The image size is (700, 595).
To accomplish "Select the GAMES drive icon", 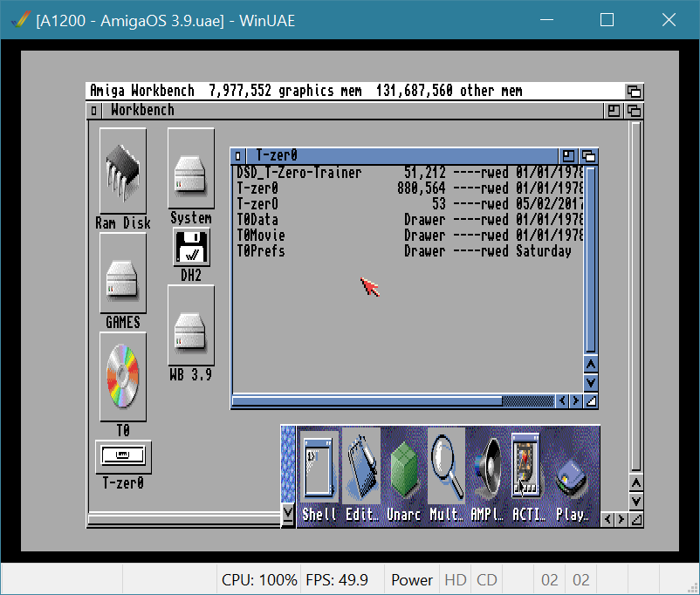I will pos(123,273).
